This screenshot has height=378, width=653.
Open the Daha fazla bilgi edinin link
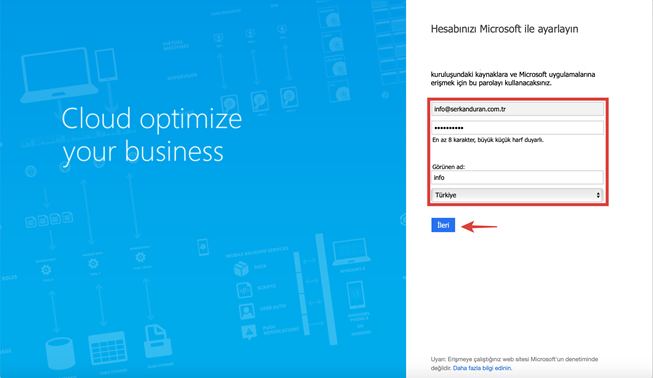tap(482, 368)
